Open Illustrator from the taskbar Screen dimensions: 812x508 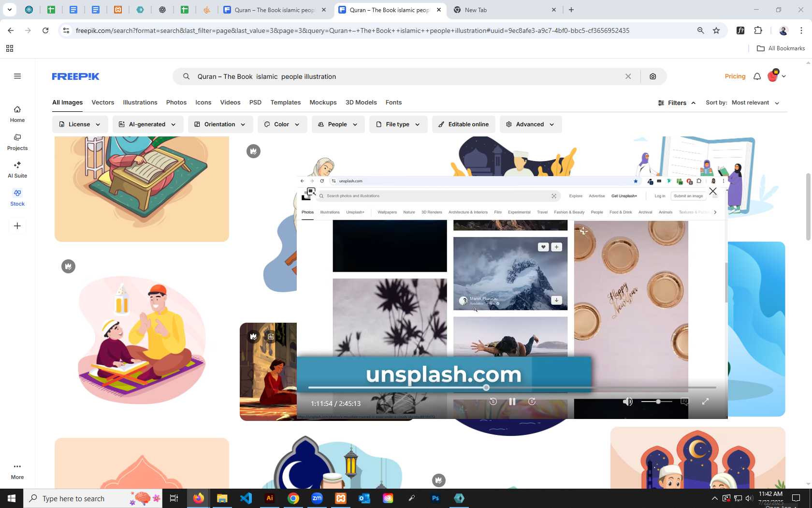[270, 498]
